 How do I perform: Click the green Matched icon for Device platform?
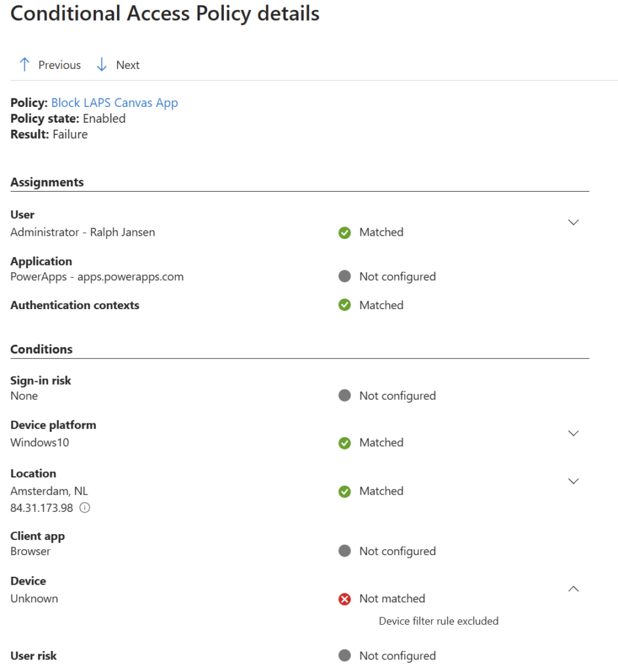345,443
